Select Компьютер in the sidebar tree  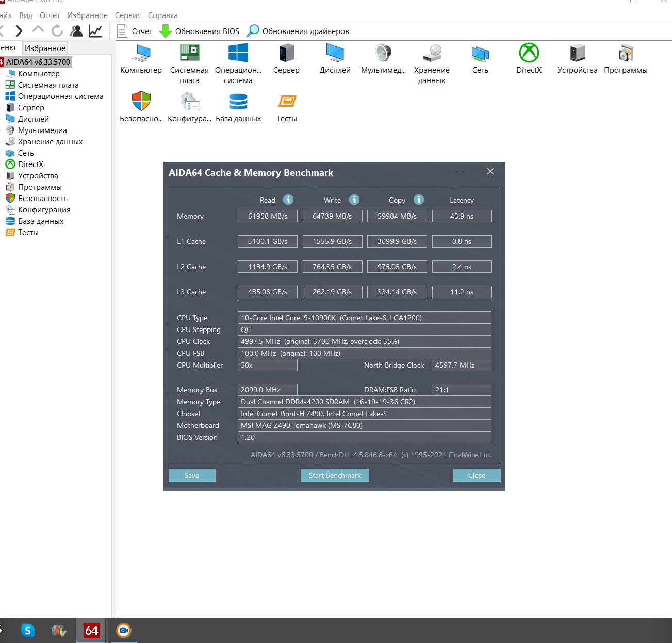coord(39,74)
